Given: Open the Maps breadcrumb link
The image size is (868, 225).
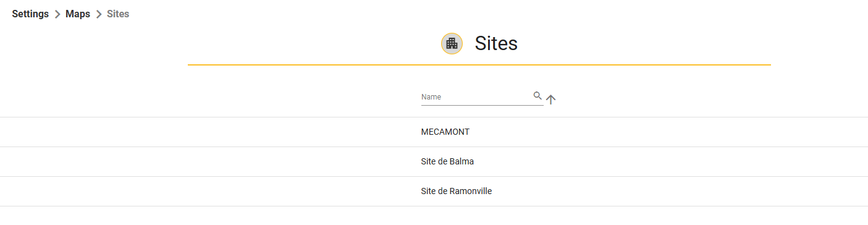Looking at the screenshot, I should click(78, 14).
